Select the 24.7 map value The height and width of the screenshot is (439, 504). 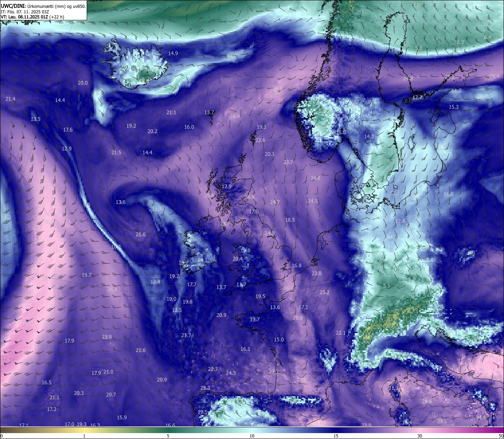click(274, 202)
